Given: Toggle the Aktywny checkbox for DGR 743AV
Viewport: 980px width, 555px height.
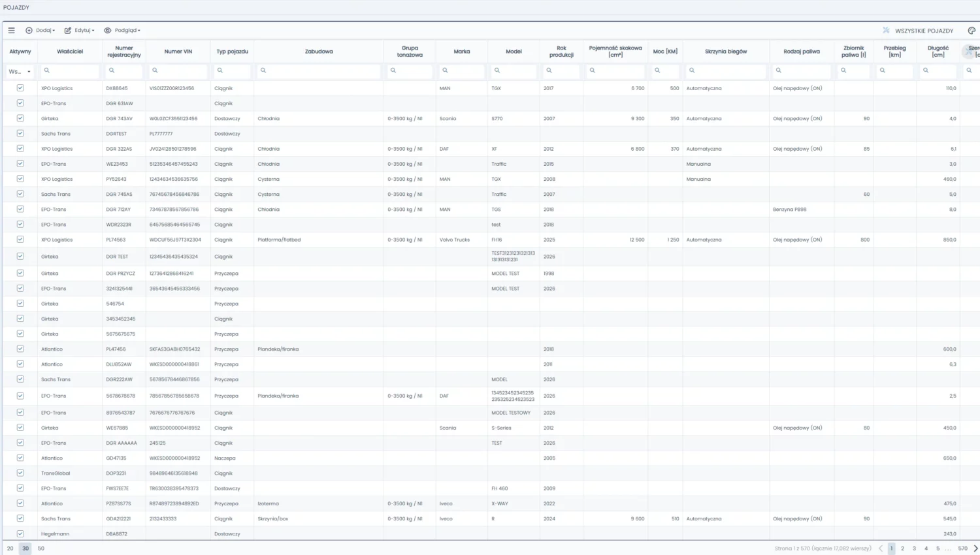Looking at the screenshot, I should click(20, 118).
